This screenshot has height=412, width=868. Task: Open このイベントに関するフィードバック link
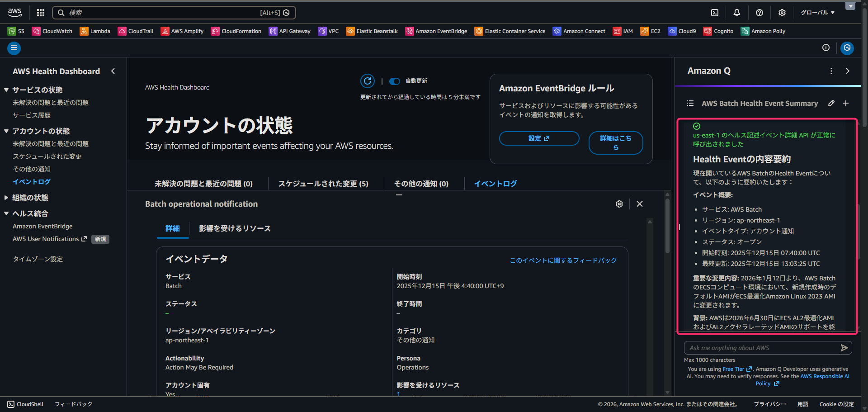[563, 260]
